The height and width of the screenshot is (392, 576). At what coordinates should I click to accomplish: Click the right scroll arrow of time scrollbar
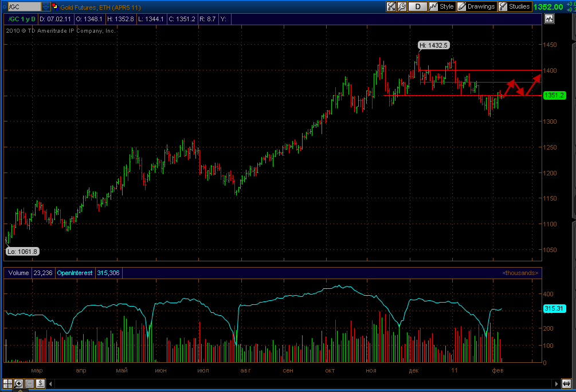[556, 384]
